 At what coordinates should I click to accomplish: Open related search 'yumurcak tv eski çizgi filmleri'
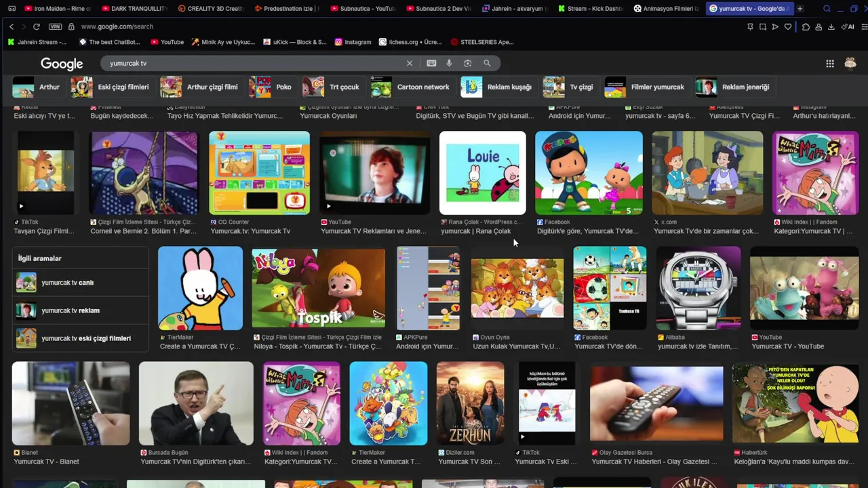80,338
